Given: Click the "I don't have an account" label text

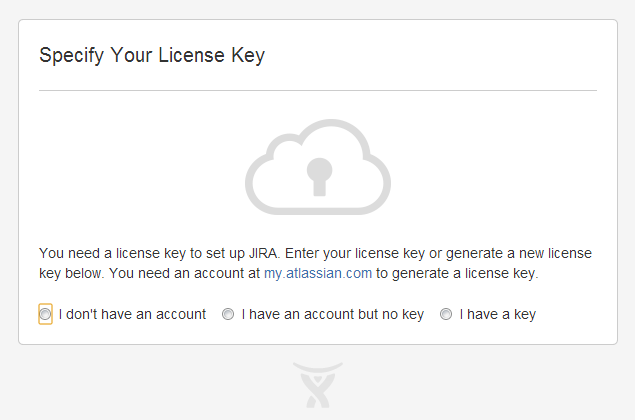Looking at the screenshot, I should (132, 314).
